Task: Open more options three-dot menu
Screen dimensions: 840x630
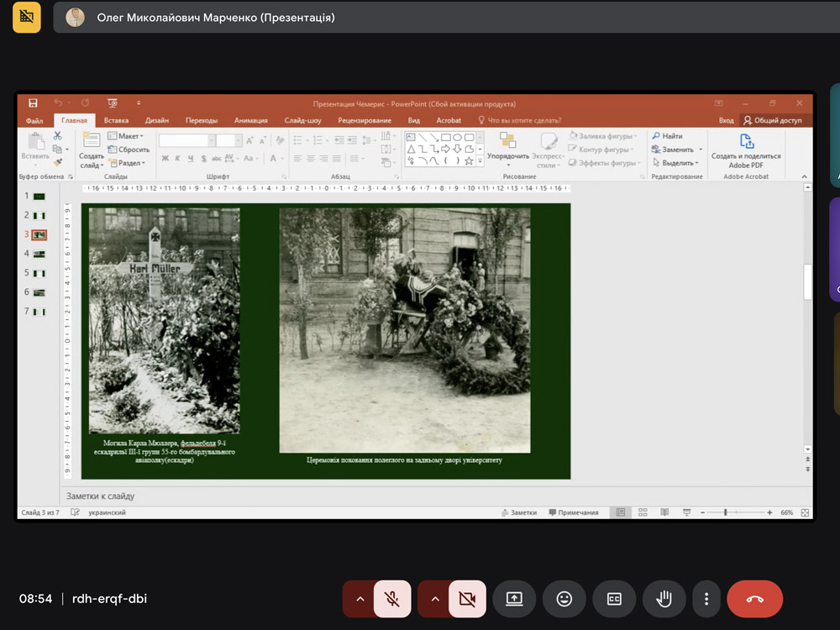Action: (706, 599)
